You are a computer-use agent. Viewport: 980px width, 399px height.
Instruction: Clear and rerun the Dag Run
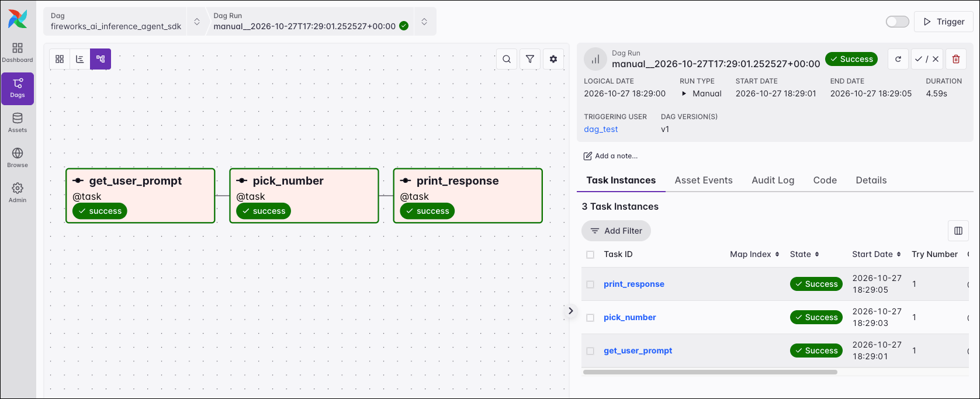pyautogui.click(x=898, y=59)
